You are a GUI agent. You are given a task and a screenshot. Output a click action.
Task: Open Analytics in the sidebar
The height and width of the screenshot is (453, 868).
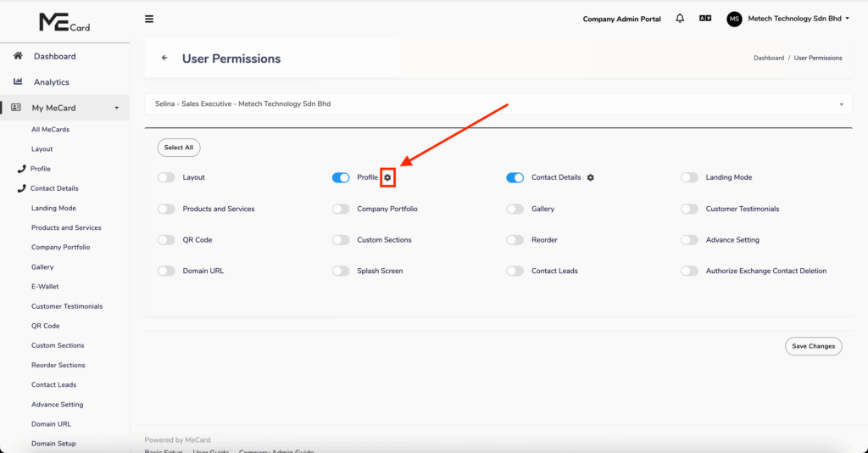(x=51, y=82)
